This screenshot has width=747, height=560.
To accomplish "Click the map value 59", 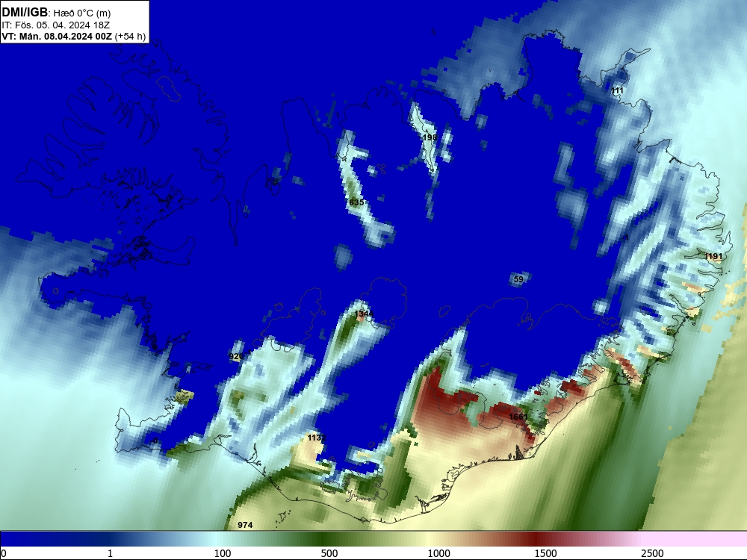I will click(518, 279).
